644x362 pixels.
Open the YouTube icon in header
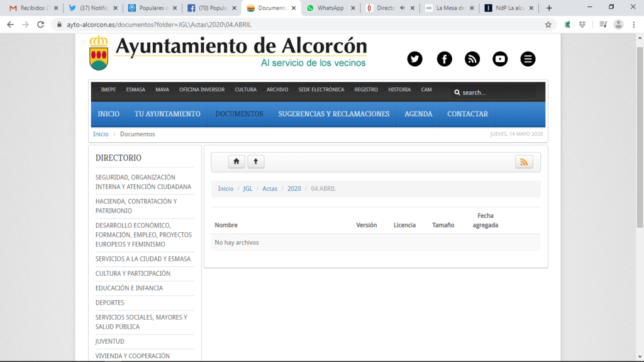(500, 59)
